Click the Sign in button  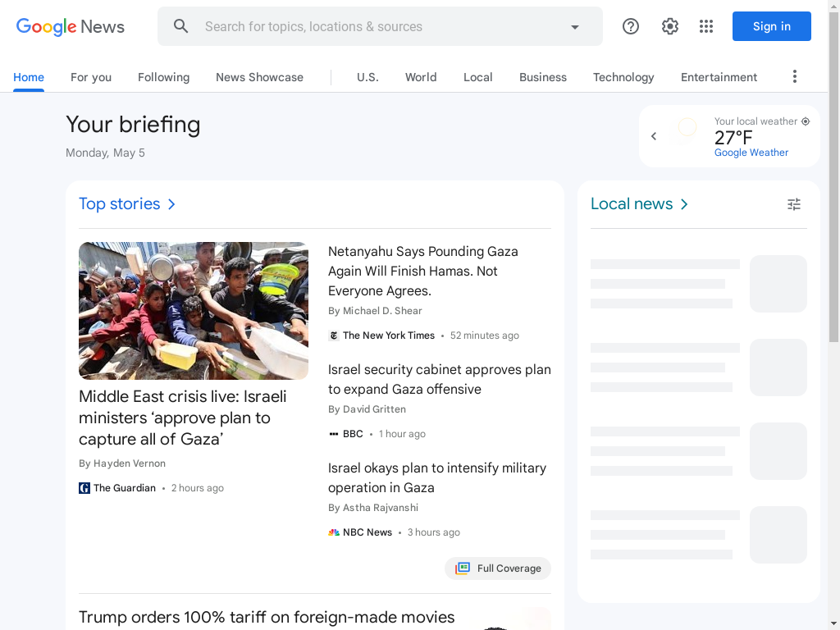click(771, 26)
